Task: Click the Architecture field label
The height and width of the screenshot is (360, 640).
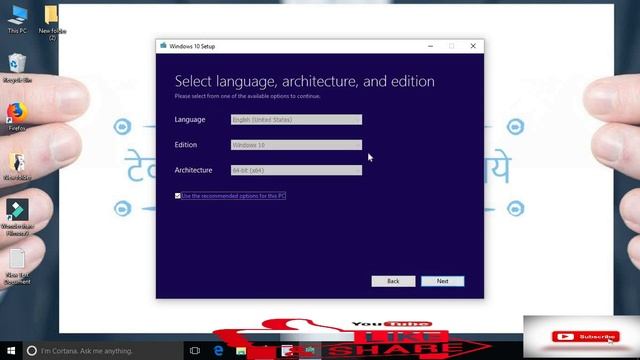Action: [x=193, y=170]
